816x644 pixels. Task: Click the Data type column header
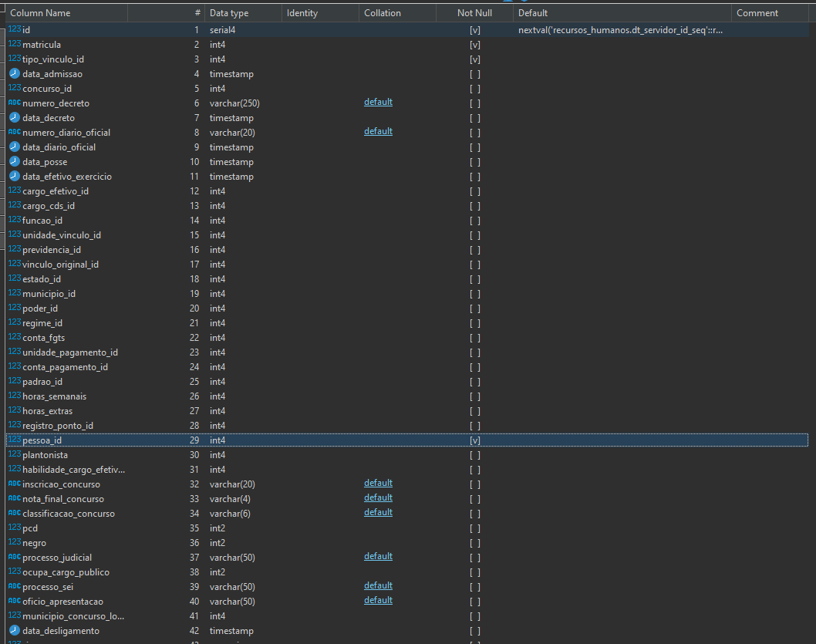243,13
